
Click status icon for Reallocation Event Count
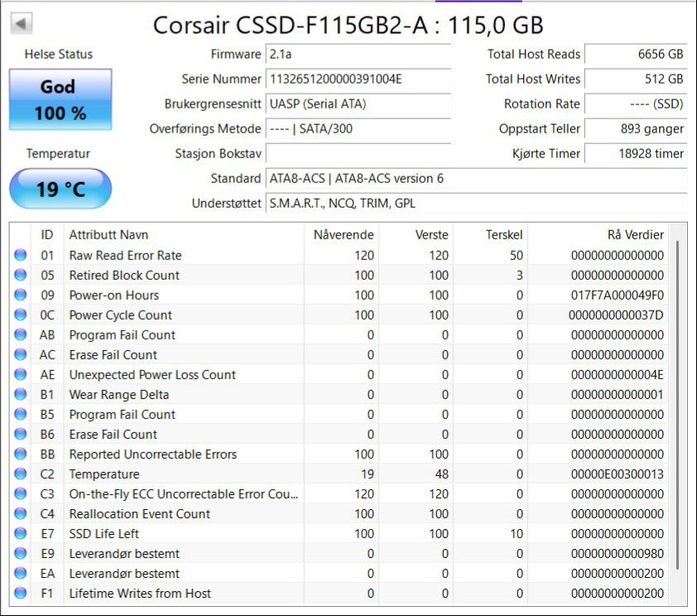[x=21, y=514]
